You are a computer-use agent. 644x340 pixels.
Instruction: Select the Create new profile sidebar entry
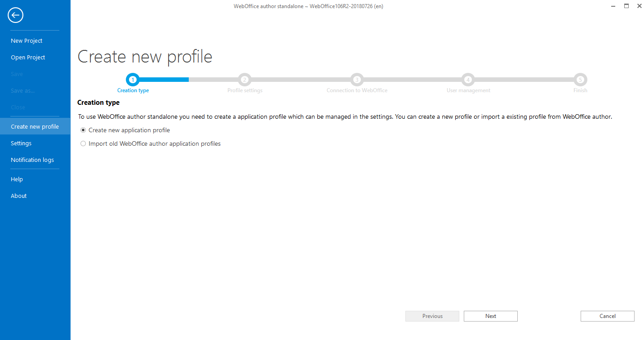35,126
